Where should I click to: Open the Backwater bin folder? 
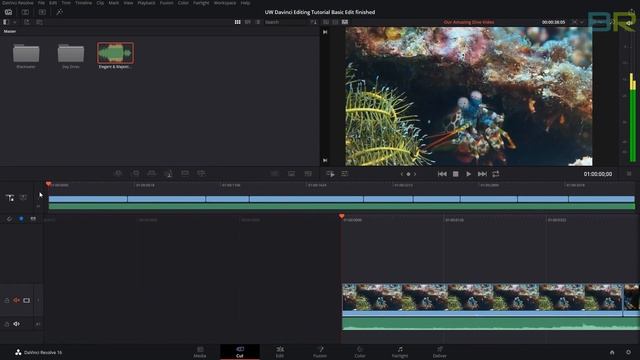pyautogui.click(x=26, y=53)
